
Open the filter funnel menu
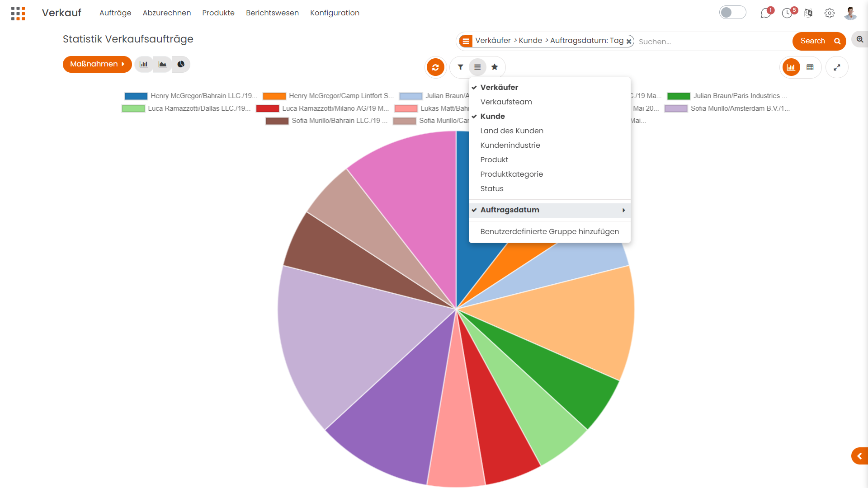(x=460, y=67)
